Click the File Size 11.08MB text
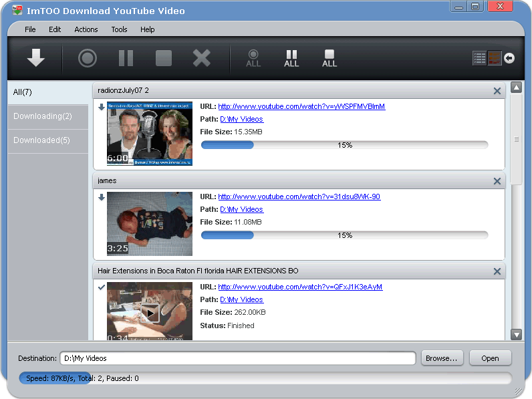Screen dimensions: 532x399 tap(231, 223)
